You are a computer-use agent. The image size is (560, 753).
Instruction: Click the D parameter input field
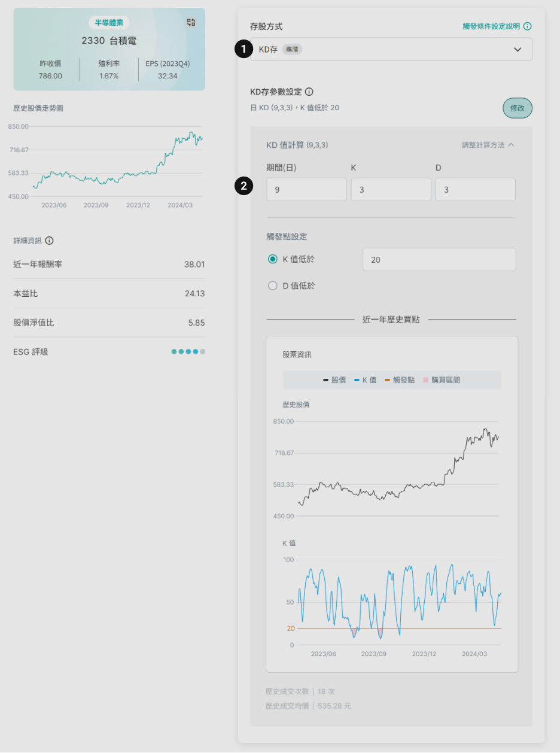(x=475, y=189)
